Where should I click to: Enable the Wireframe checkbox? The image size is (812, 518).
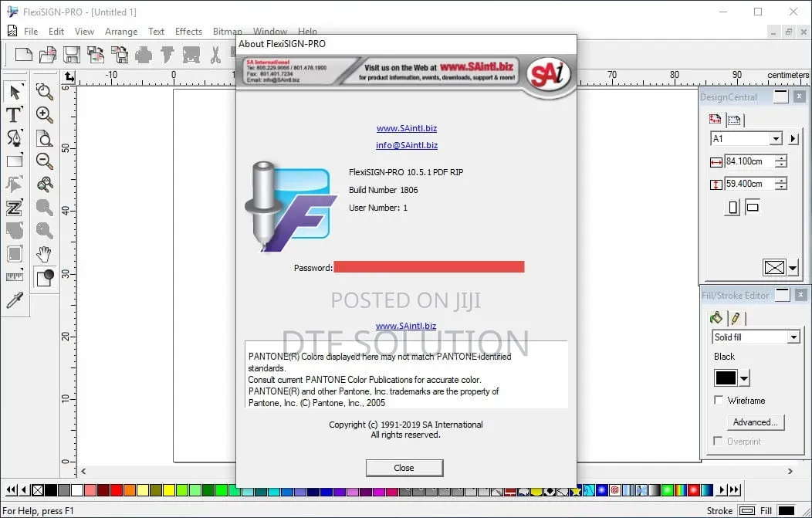(719, 400)
